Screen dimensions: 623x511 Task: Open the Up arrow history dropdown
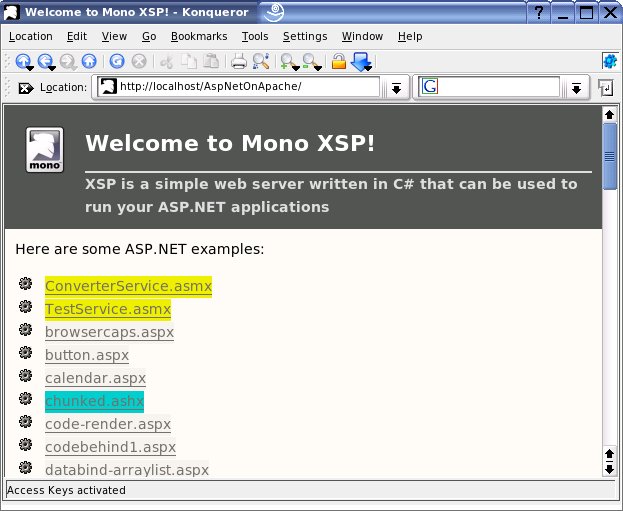pyautogui.click(x=30, y=68)
